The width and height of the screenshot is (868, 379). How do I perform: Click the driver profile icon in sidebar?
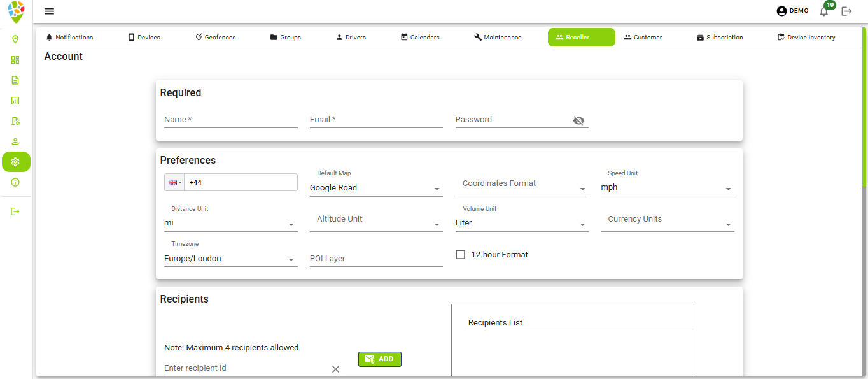coord(16,141)
